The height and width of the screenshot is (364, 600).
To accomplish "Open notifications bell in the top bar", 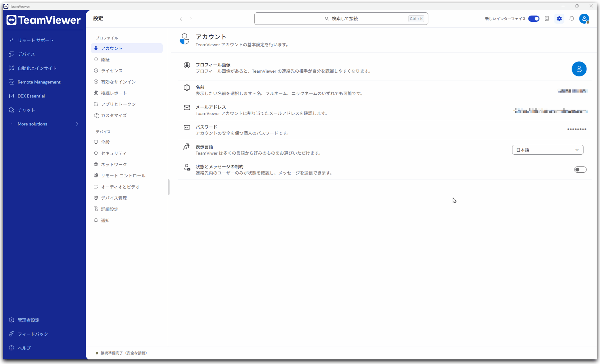I will pyautogui.click(x=572, y=19).
